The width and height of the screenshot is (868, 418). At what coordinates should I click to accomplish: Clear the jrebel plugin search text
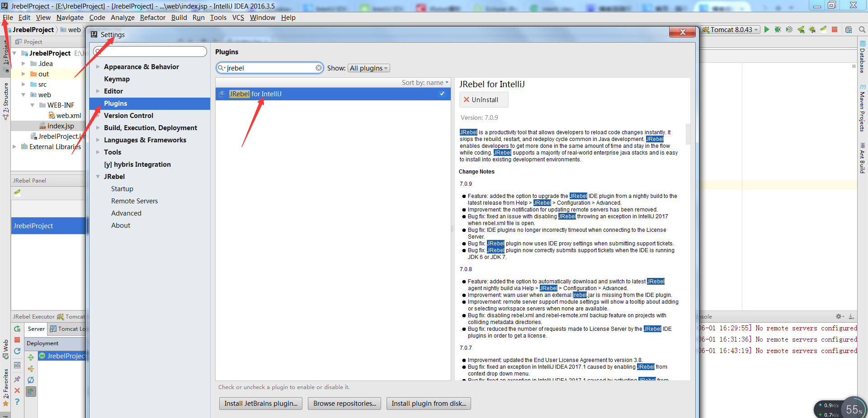click(x=319, y=68)
